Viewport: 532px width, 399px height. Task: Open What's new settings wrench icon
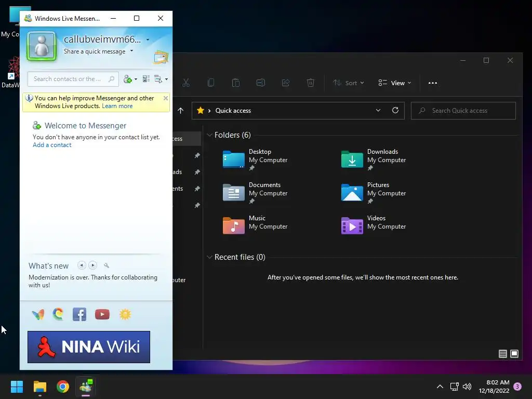coord(107,265)
